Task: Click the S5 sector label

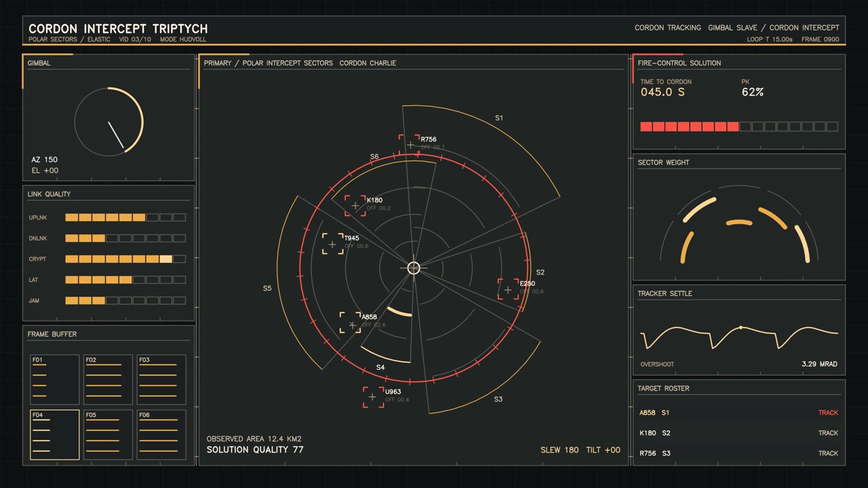Action: pos(267,289)
